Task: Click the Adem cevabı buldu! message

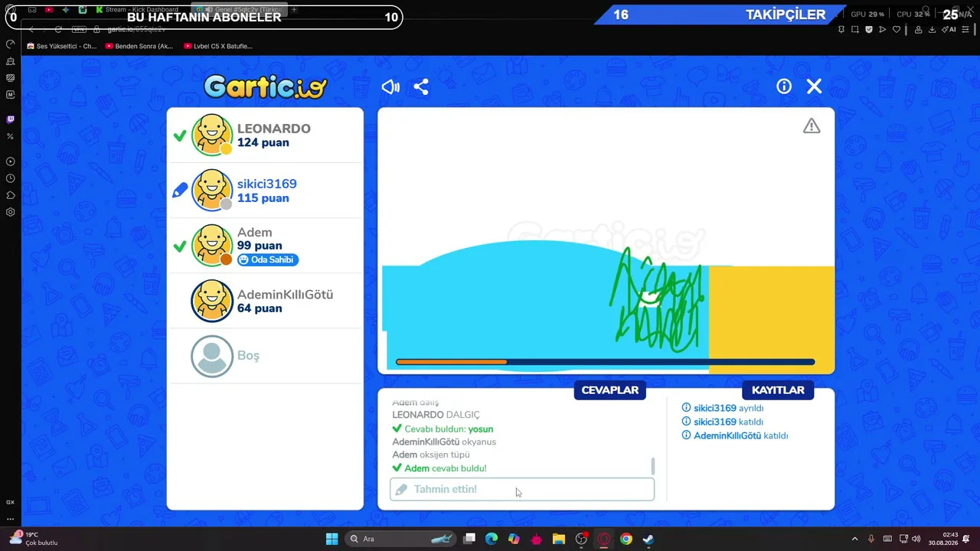Action: click(439, 468)
